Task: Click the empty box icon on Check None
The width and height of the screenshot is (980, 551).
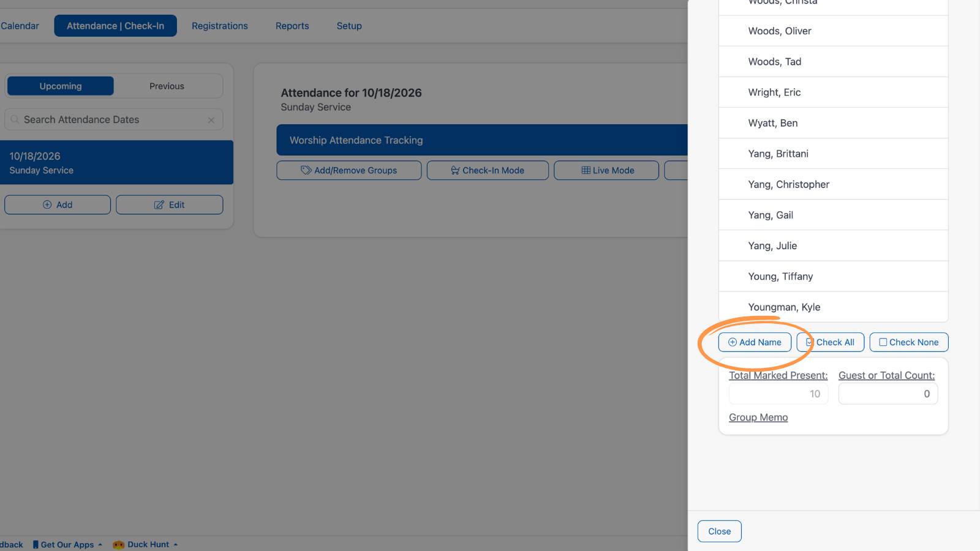Action: pyautogui.click(x=883, y=342)
